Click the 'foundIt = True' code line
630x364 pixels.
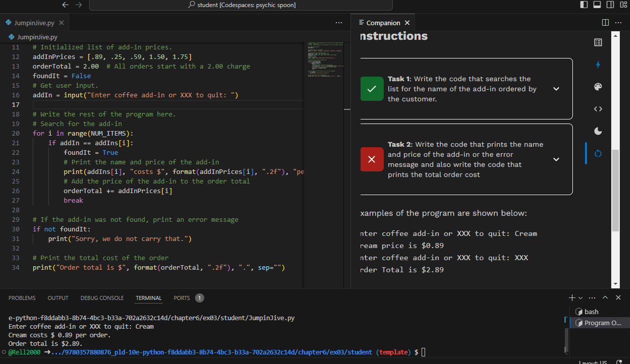tap(91, 152)
